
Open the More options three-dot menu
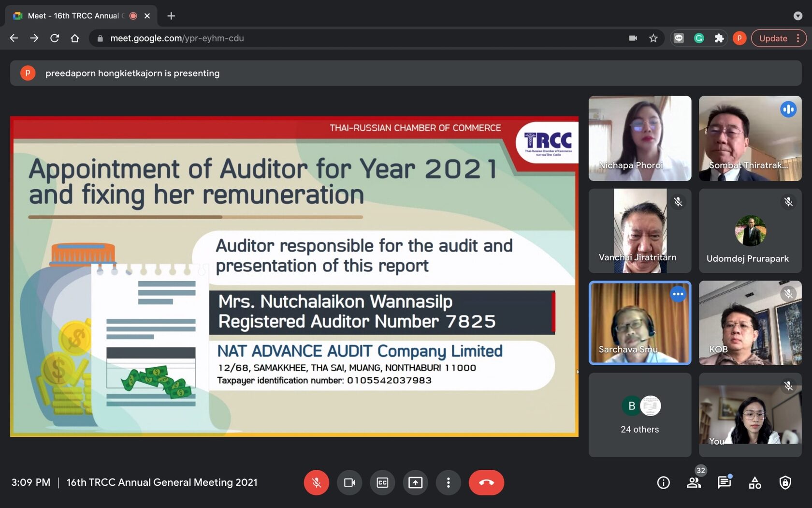(448, 482)
